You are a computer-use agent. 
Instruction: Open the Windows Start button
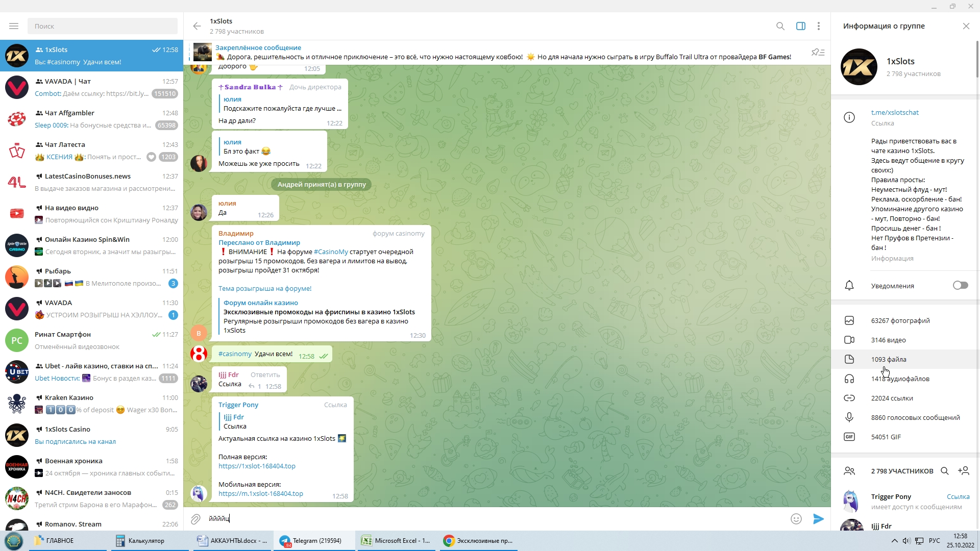point(14,541)
